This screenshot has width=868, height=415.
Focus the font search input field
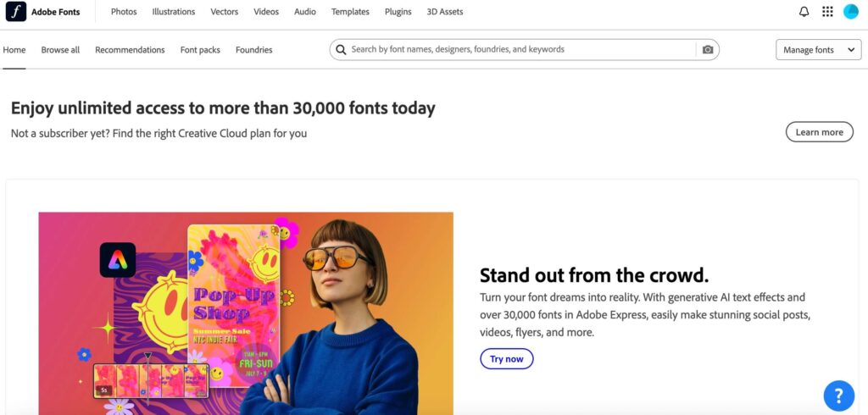click(517, 50)
